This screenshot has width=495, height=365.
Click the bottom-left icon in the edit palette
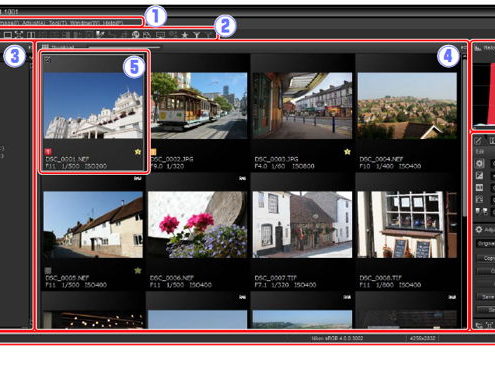[x=479, y=325]
